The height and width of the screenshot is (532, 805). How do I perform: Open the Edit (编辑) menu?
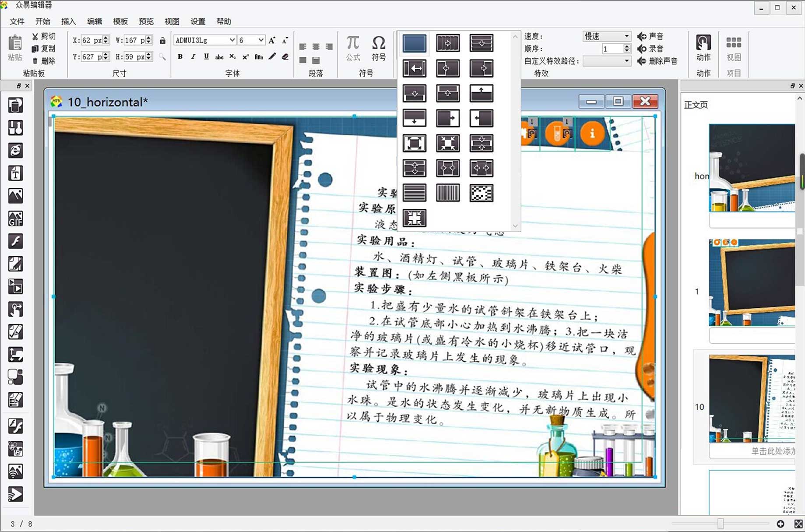95,21
